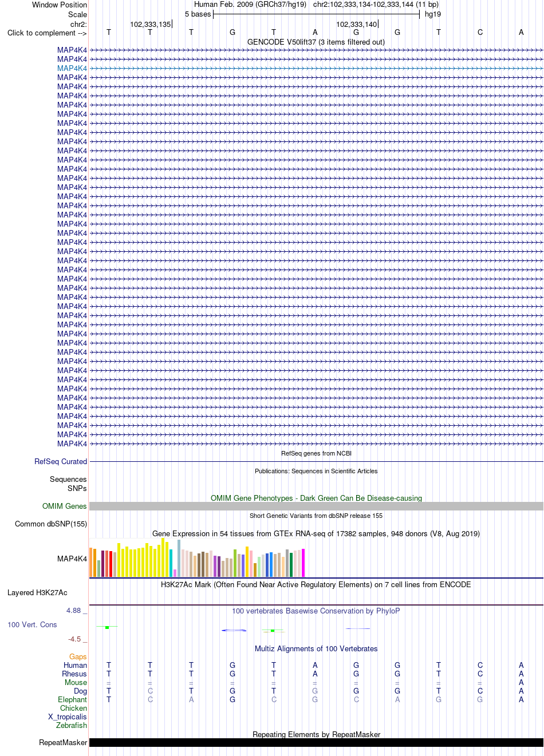Select the Elephant species row label

pos(72,699)
